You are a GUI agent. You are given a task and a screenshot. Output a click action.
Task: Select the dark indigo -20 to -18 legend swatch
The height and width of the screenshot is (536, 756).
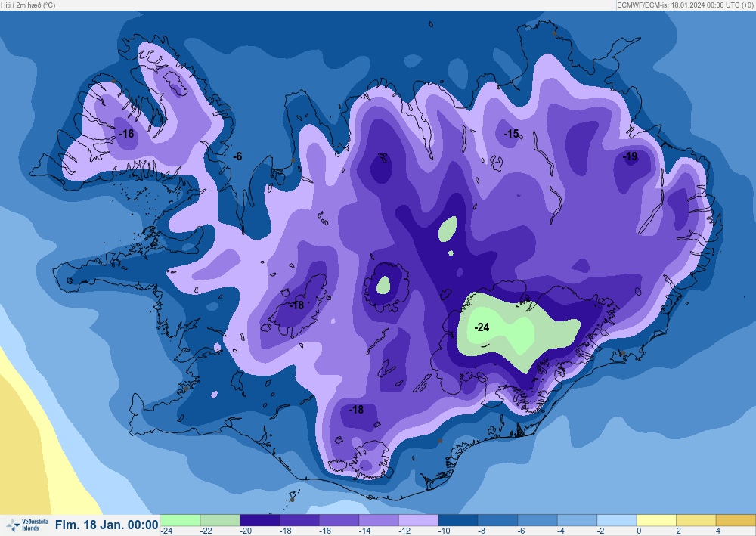pyautogui.click(x=259, y=520)
